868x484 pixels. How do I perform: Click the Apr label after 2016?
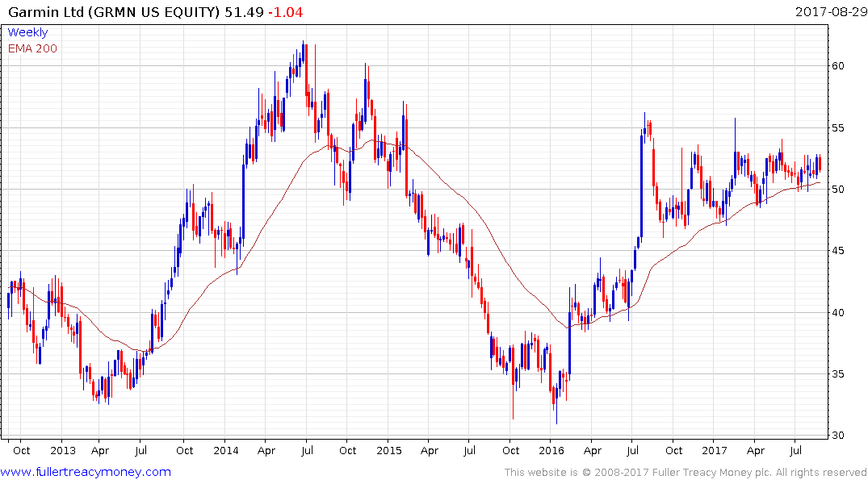pos(593,450)
